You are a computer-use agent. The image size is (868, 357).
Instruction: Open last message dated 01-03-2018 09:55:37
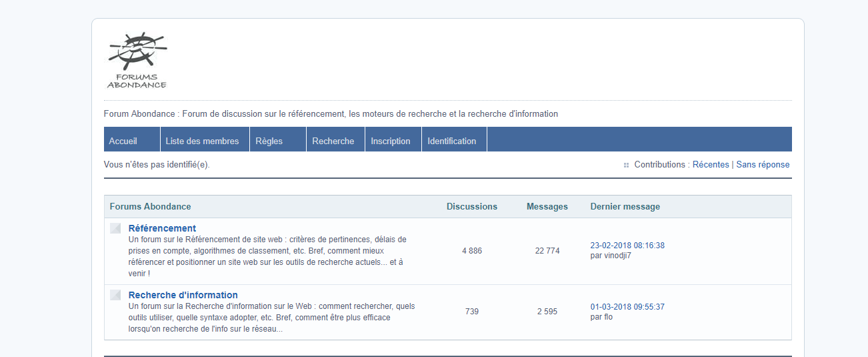coord(627,307)
